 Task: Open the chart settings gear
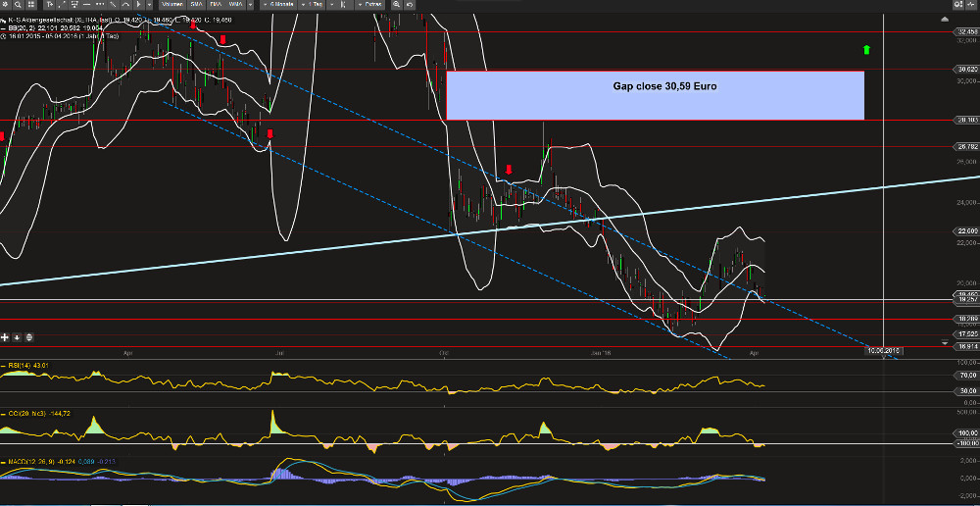tap(6, 4)
